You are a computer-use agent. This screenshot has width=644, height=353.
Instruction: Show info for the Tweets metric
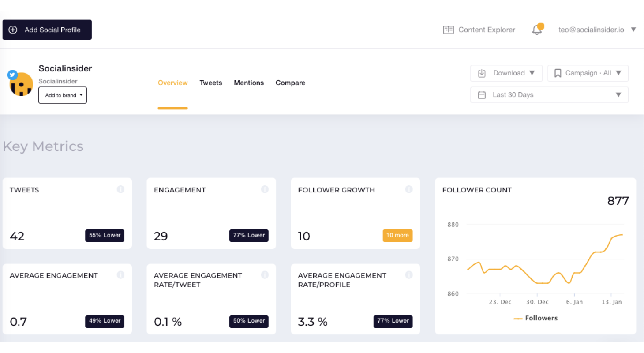[120, 189]
